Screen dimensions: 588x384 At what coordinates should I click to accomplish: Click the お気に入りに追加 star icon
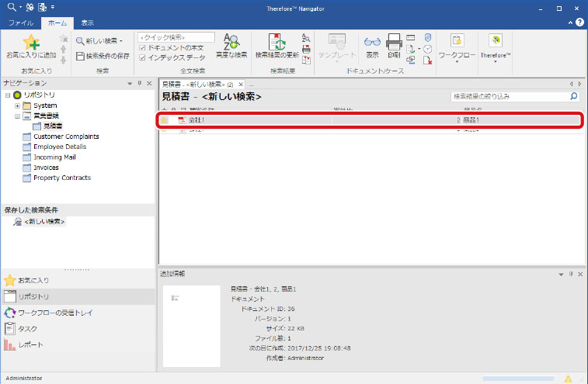30,43
